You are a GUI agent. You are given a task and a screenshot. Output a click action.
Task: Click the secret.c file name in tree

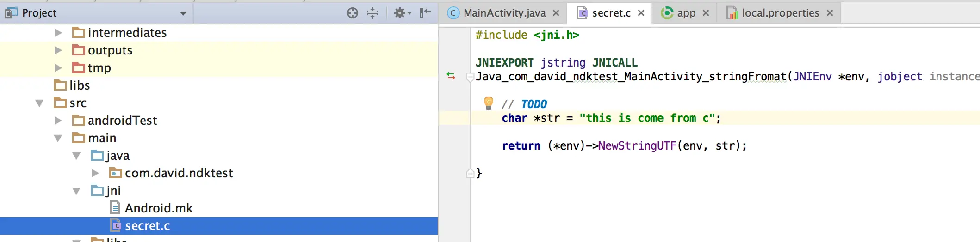pos(148,226)
